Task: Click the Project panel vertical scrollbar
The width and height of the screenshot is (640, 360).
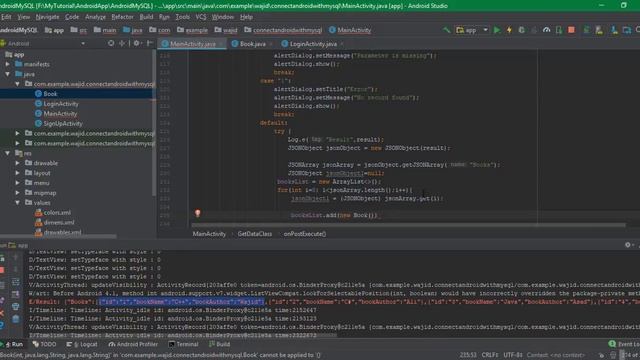Action: [154, 122]
